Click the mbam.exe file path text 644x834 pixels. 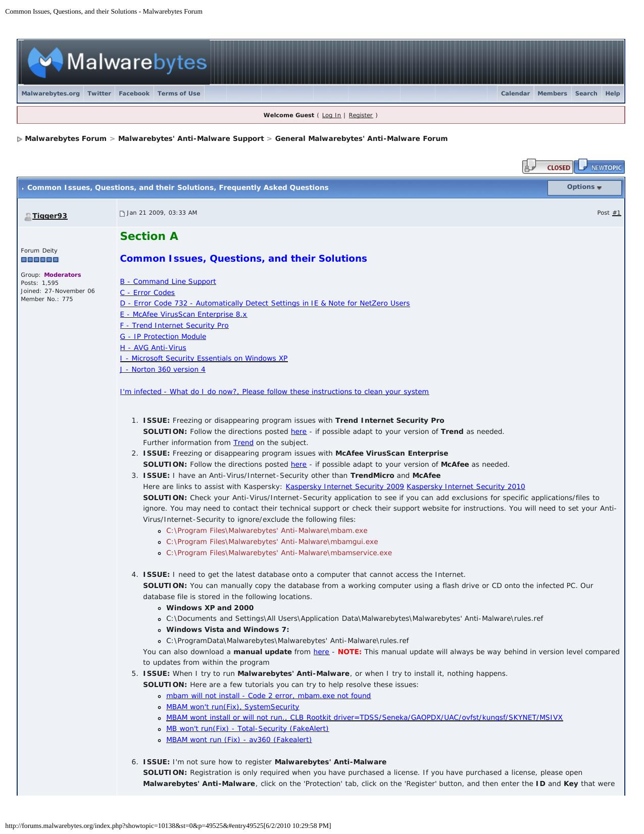coord(267,530)
